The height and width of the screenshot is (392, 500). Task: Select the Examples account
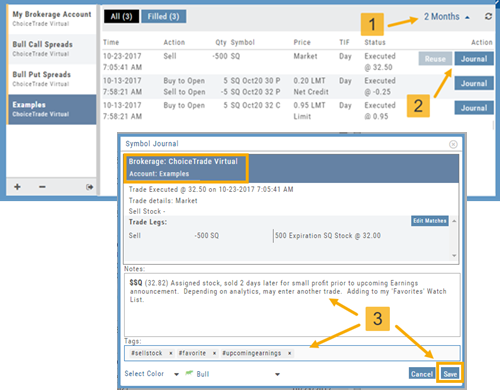tap(52, 109)
